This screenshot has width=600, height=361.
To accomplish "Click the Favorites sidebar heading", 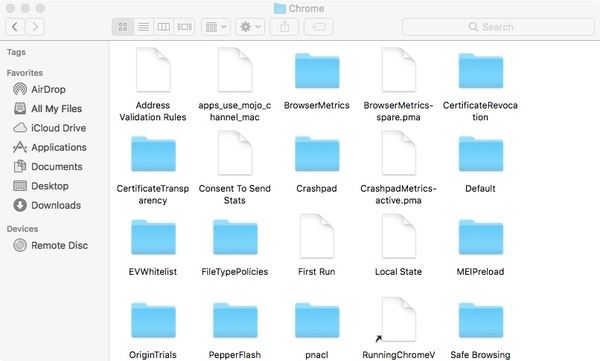I will pyautogui.click(x=24, y=73).
